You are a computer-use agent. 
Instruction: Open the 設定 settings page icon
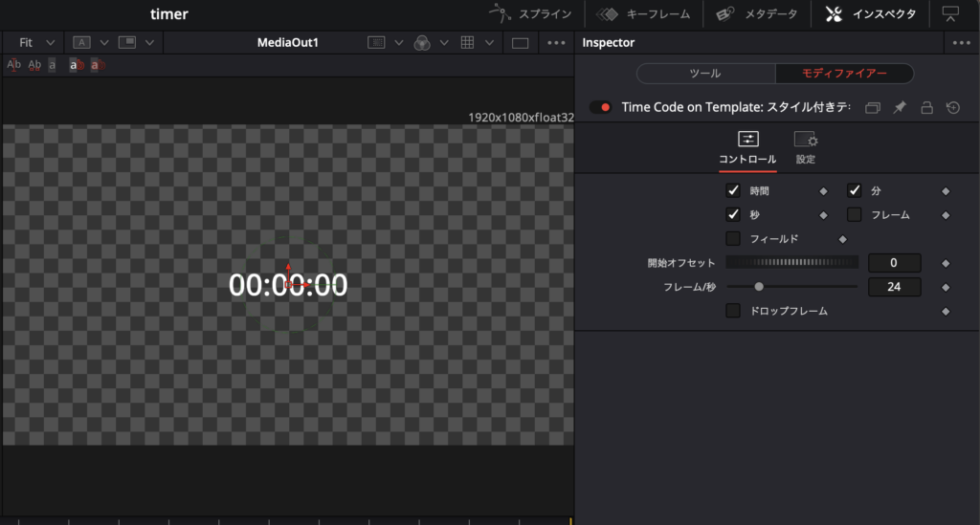click(x=805, y=140)
